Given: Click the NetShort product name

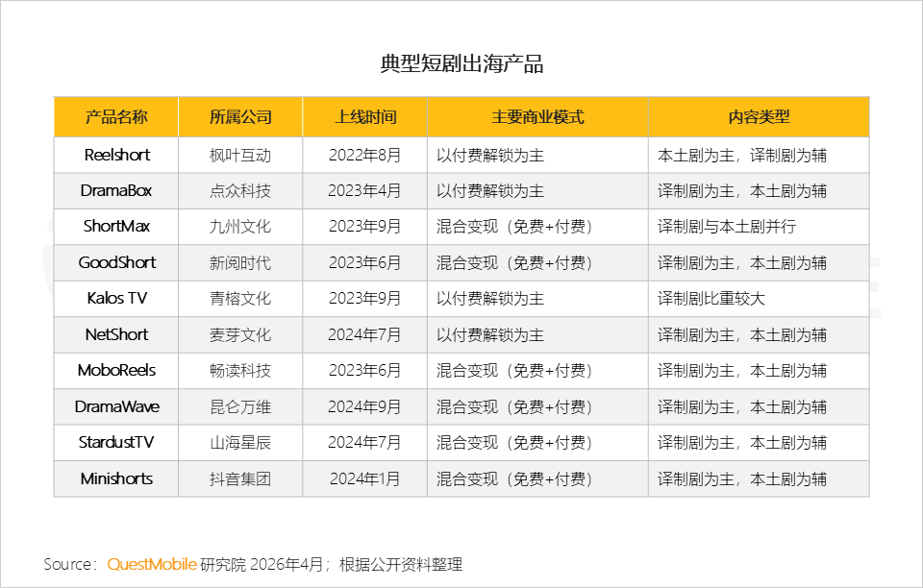Looking at the screenshot, I should click(116, 334).
